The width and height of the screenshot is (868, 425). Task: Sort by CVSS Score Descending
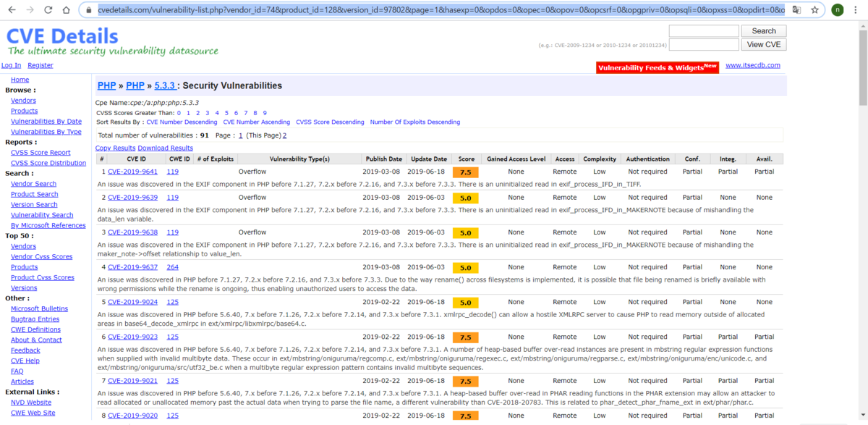330,122
